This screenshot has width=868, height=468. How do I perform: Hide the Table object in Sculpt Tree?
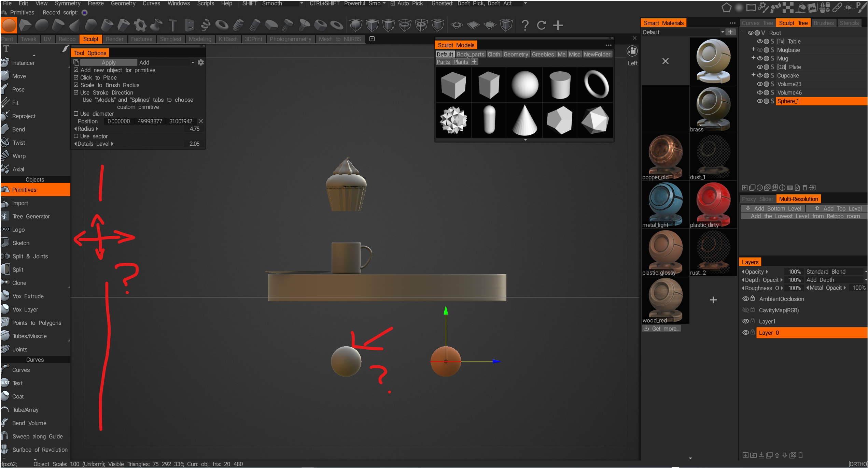760,41
